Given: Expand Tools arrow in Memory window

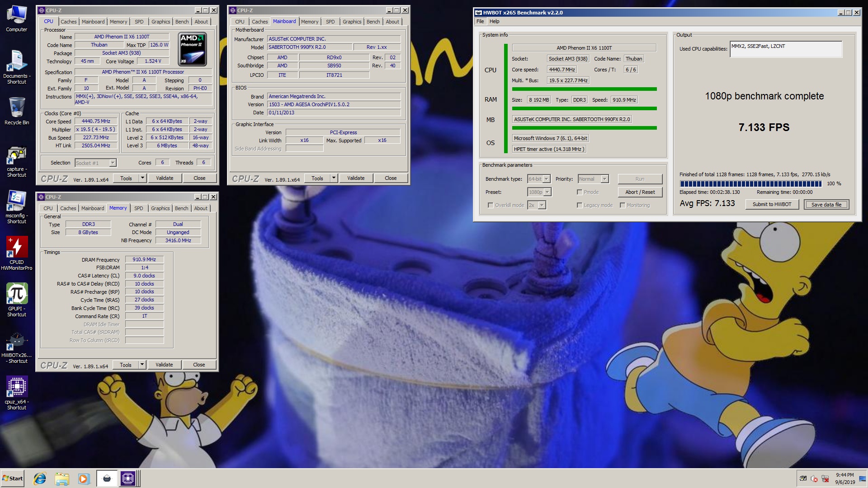Looking at the screenshot, I should coord(142,365).
